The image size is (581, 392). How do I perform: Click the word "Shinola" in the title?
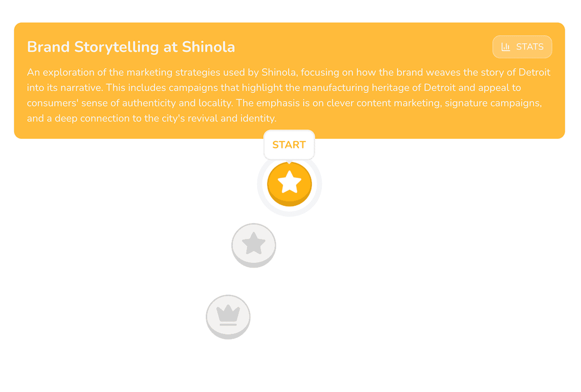pos(209,47)
